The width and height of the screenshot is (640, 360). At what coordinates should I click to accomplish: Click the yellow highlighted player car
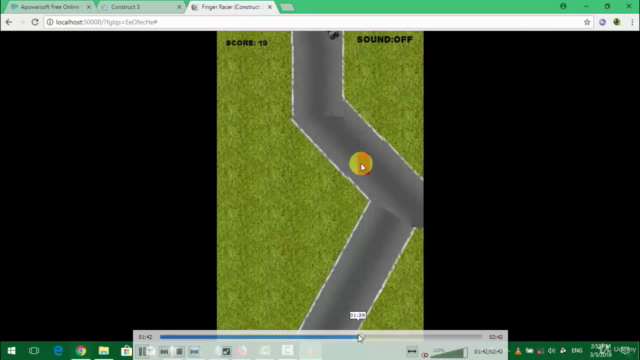pyautogui.click(x=361, y=164)
